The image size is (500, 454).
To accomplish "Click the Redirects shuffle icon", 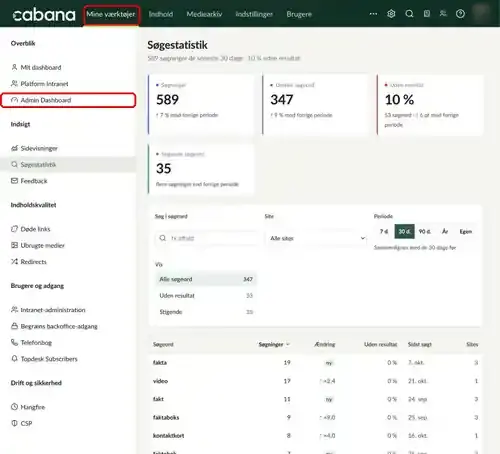I will (x=14, y=262).
